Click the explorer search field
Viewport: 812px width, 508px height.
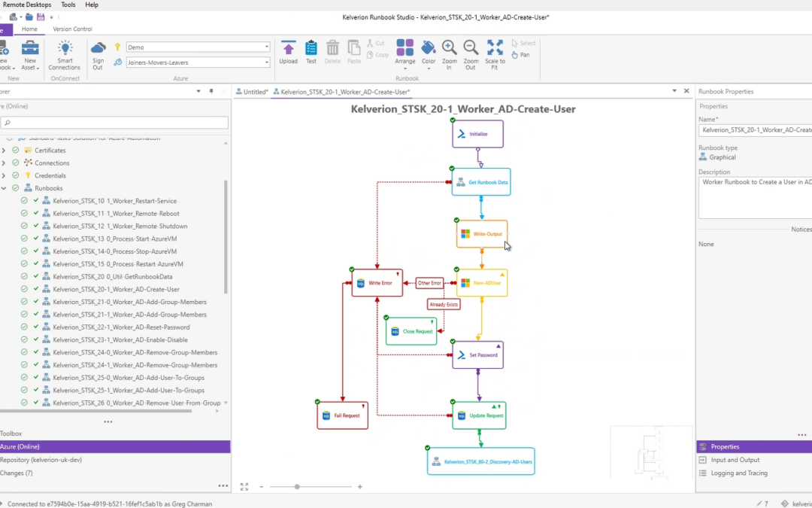[x=114, y=123]
